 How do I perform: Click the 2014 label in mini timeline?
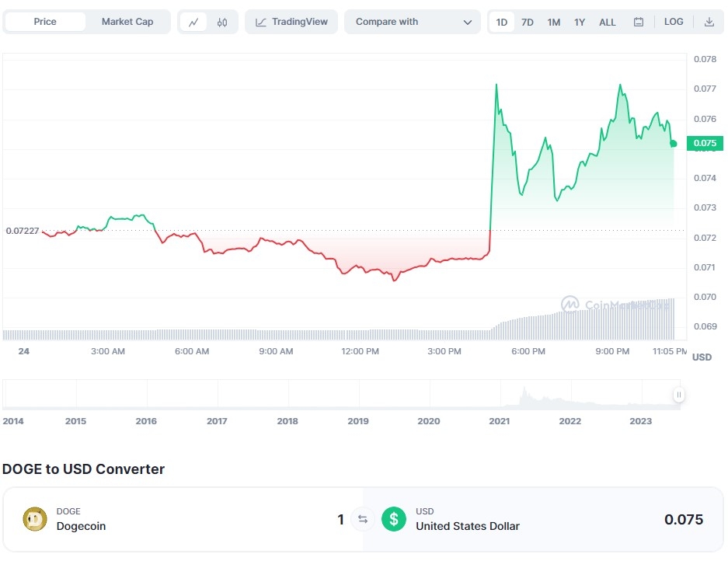13,421
